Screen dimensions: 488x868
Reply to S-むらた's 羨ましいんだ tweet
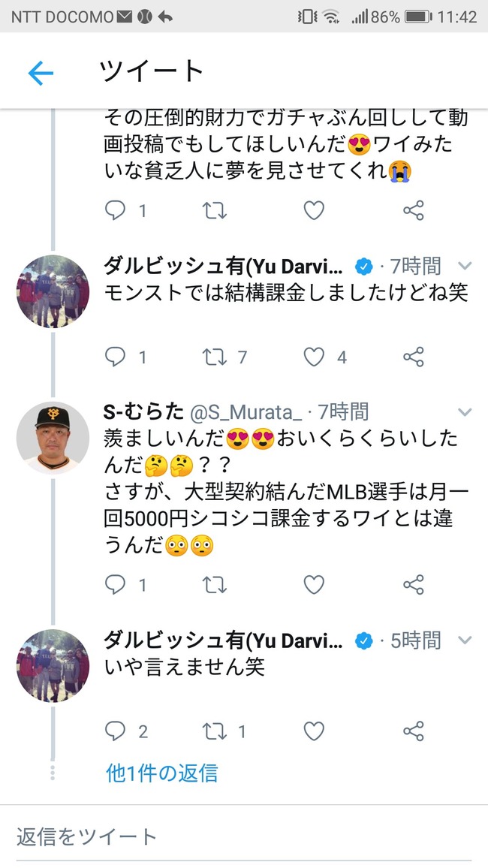pos(115,585)
